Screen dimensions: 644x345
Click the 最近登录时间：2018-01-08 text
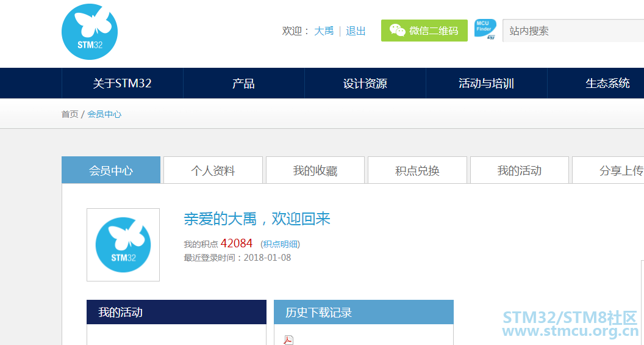(x=237, y=258)
